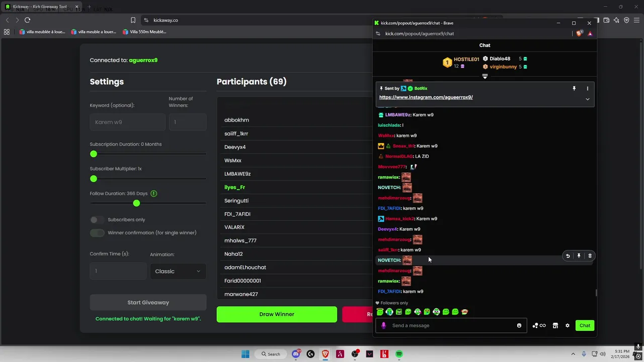Open the Brave apps grid in bookmarks bar
Viewport: 644px width, 362px height.
(x=7, y=32)
